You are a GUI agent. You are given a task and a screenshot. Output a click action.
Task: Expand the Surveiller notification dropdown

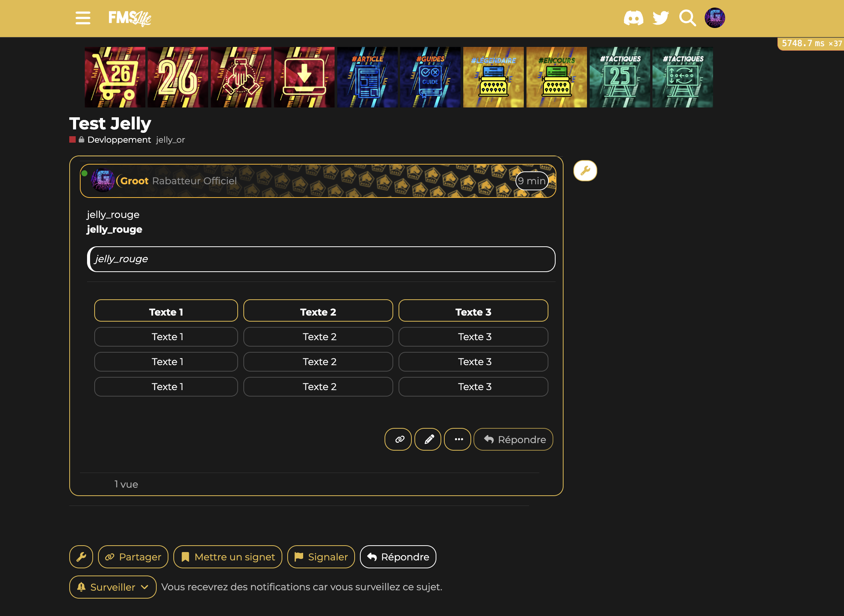[113, 587]
